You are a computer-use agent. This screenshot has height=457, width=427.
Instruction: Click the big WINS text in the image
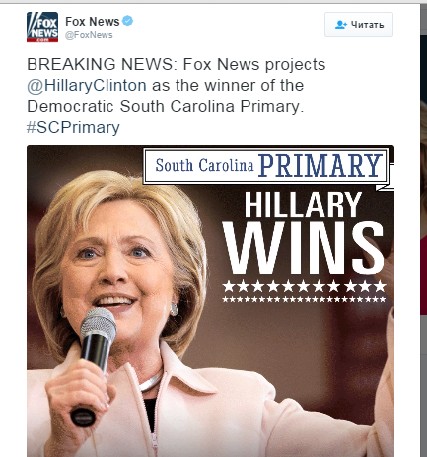click(x=304, y=247)
